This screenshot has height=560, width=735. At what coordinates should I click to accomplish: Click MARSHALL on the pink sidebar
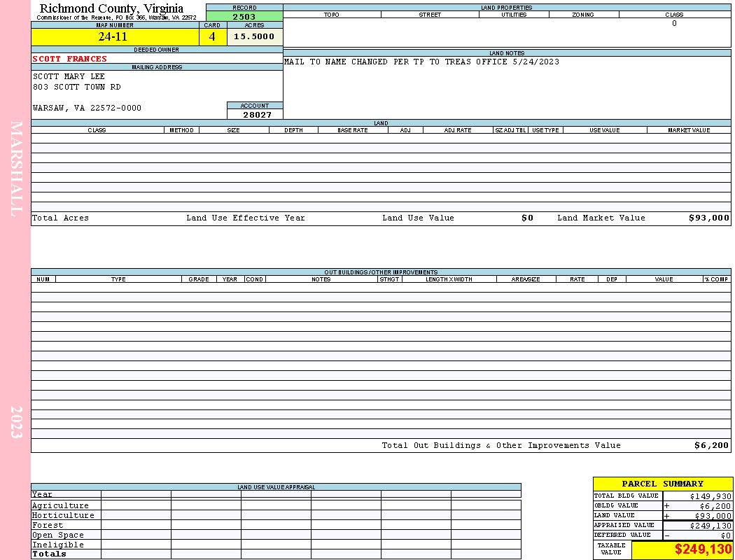click(16, 169)
